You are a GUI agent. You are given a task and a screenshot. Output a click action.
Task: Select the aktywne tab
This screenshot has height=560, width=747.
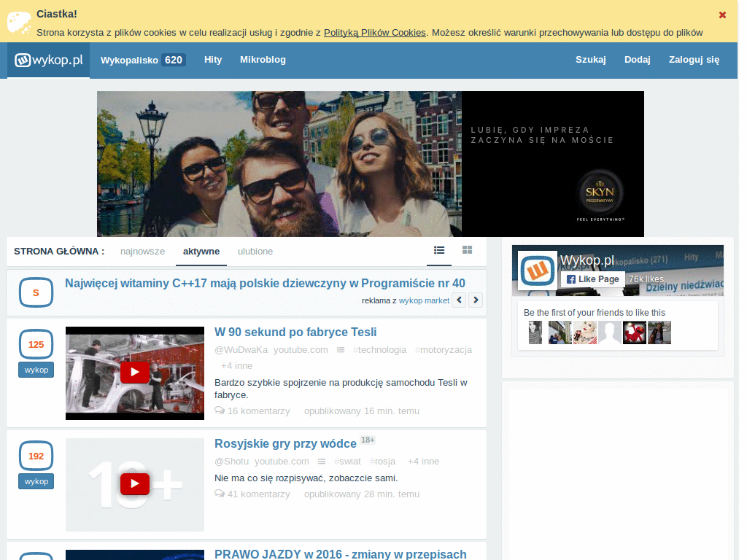click(201, 252)
